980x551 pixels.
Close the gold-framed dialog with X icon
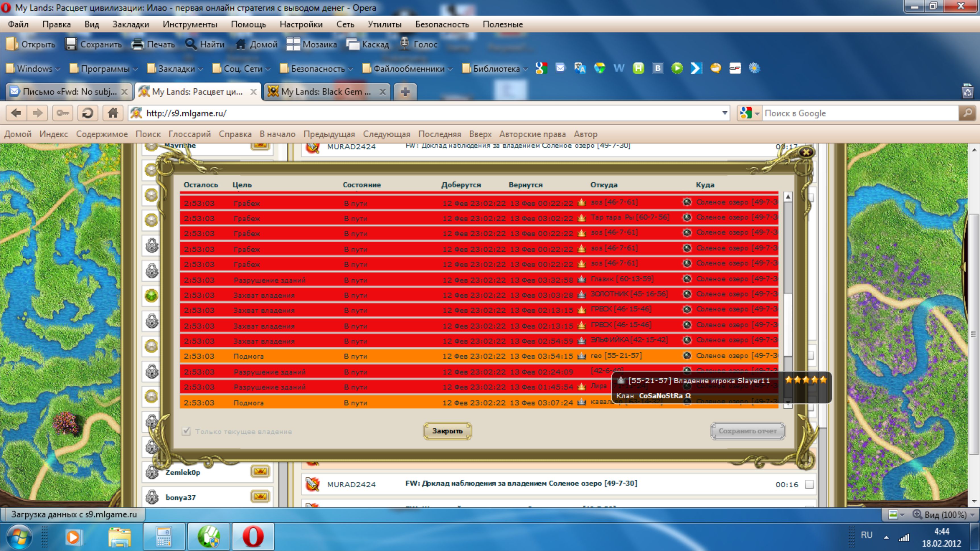(x=806, y=152)
